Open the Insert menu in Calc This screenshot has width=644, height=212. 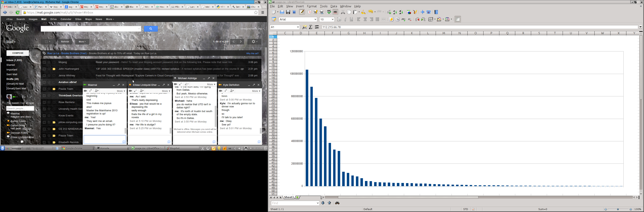click(x=300, y=6)
